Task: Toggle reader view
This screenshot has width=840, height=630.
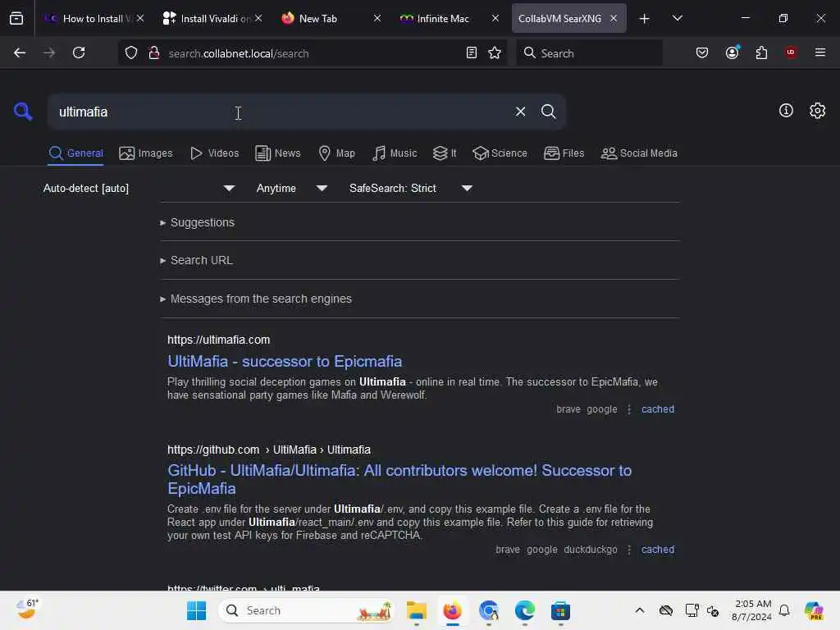Action: click(472, 52)
